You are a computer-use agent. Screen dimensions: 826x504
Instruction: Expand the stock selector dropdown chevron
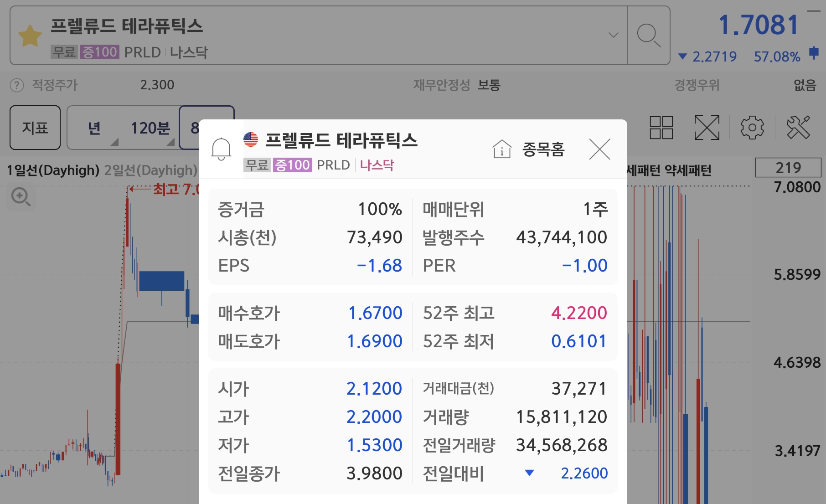tap(614, 35)
